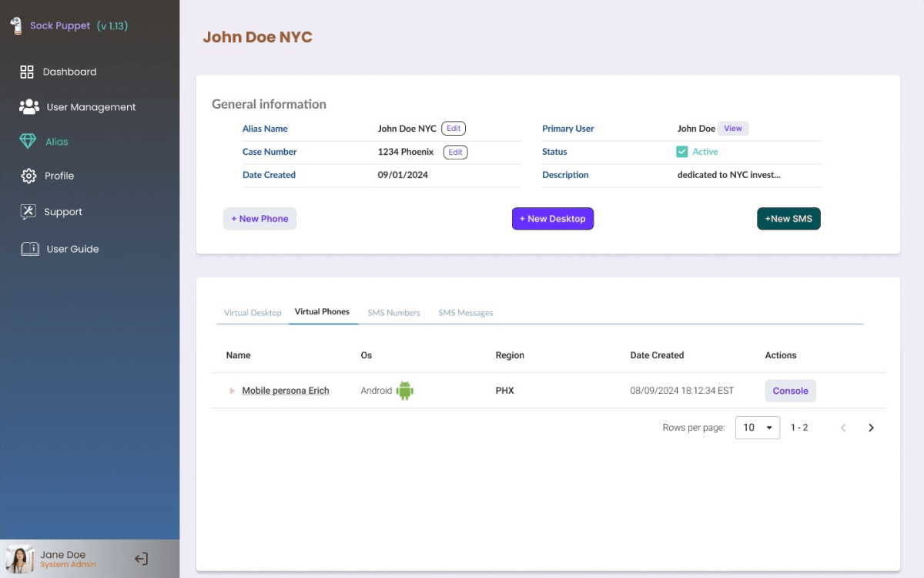The image size is (924, 578).
Task: Go to previous page of results
Action: [843, 428]
